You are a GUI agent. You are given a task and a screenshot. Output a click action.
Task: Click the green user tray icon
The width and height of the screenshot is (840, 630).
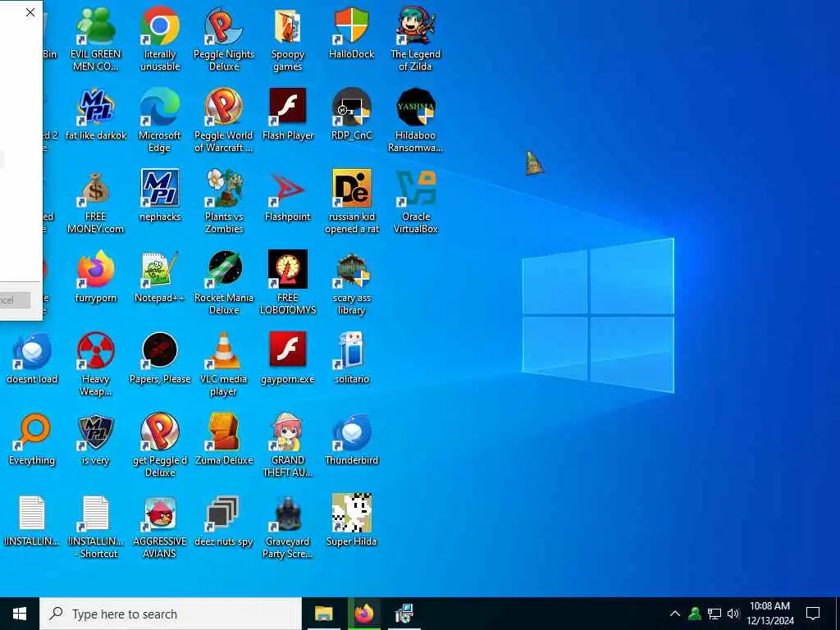[x=695, y=614]
